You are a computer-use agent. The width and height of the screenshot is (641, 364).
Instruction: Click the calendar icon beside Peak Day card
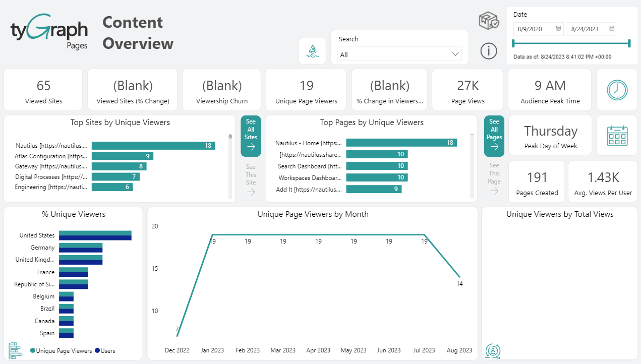coord(617,135)
